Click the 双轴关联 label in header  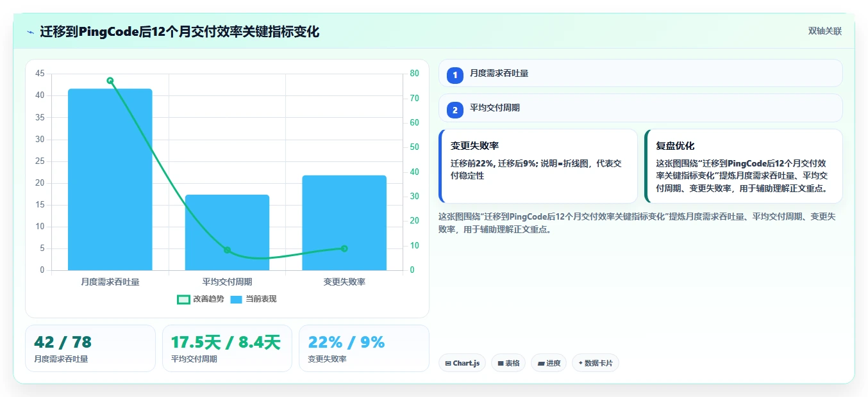tap(824, 31)
